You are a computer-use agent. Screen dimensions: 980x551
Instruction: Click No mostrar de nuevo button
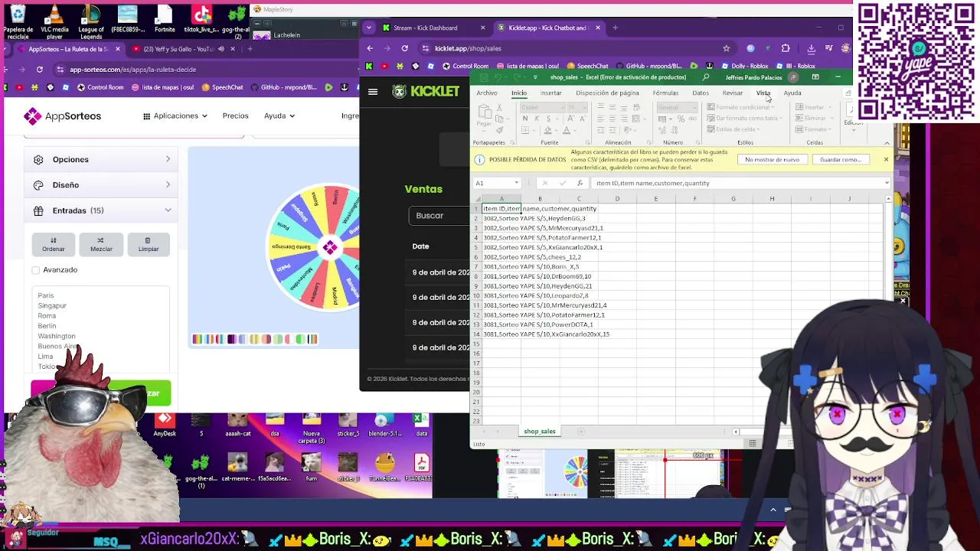[772, 160]
